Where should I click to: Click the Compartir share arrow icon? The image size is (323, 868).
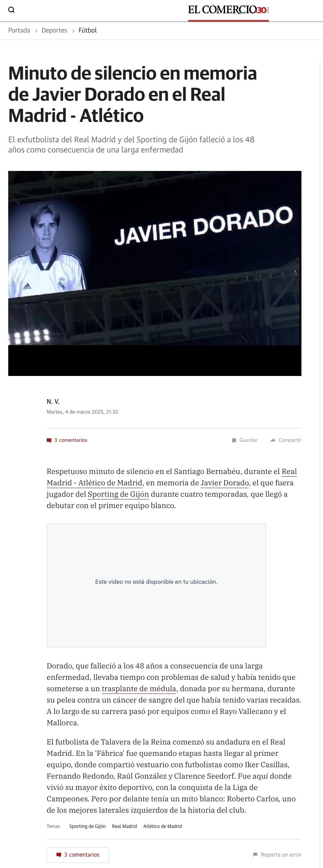[x=273, y=440]
